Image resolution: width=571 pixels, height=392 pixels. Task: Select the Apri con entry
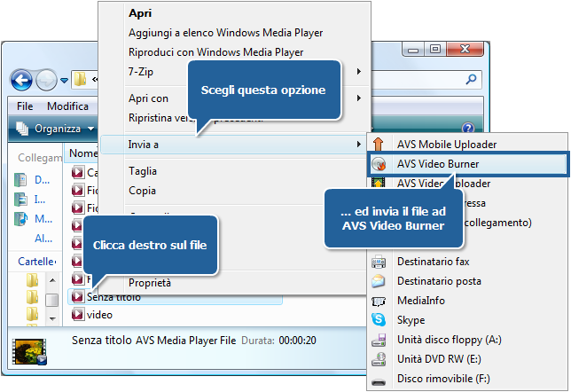(x=148, y=98)
